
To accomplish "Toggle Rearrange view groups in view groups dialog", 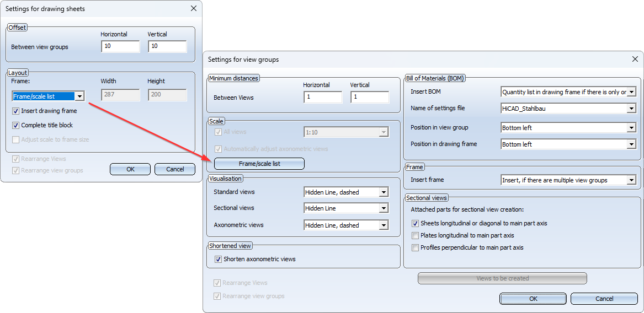I will tap(217, 296).
